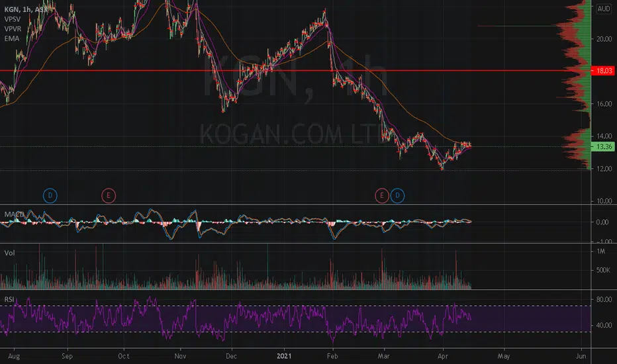Select the VPVR indicator label
This screenshot has width=617, height=364.
click(x=13, y=28)
